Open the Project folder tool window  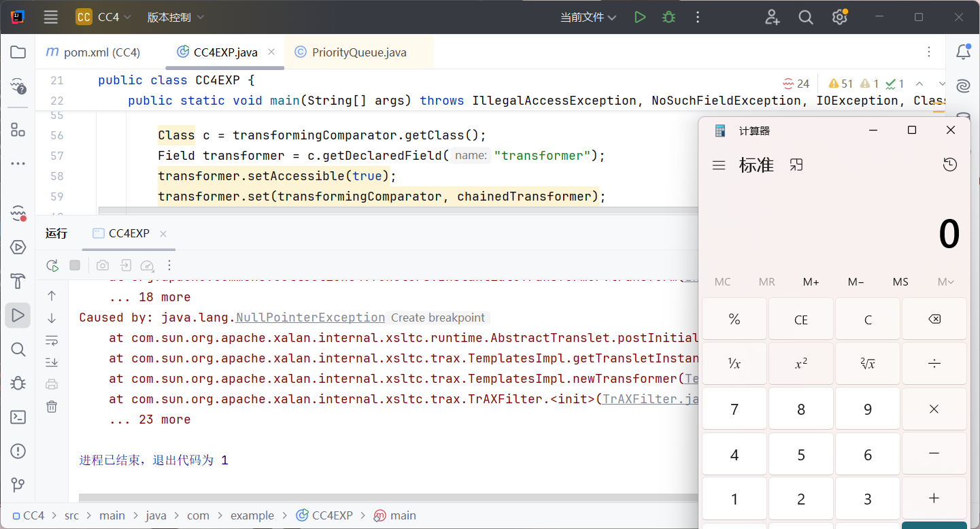(x=18, y=52)
